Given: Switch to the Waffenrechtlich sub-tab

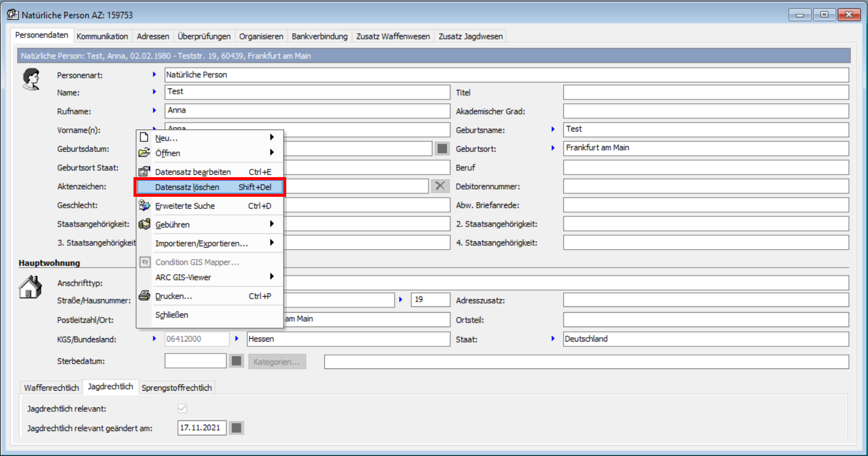Looking at the screenshot, I should [51, 388].
